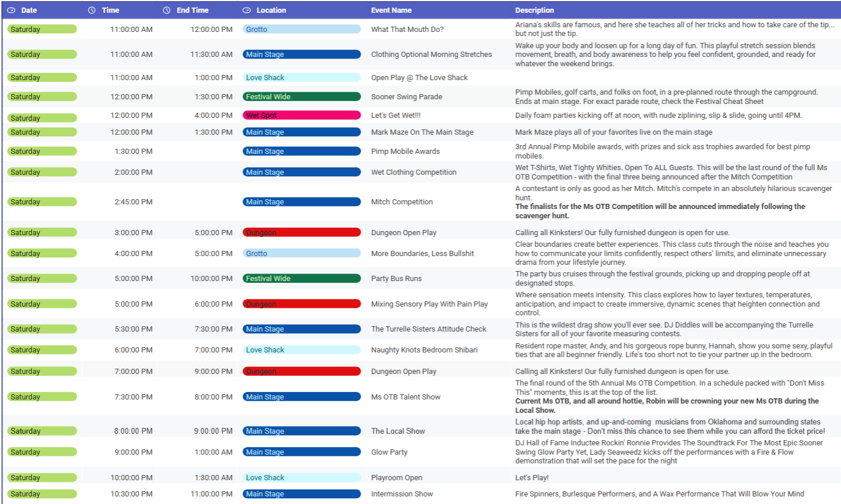The height and width of the screenshot is (504, 841).
Task: Click the Glow Party event name
Action: 389,452
